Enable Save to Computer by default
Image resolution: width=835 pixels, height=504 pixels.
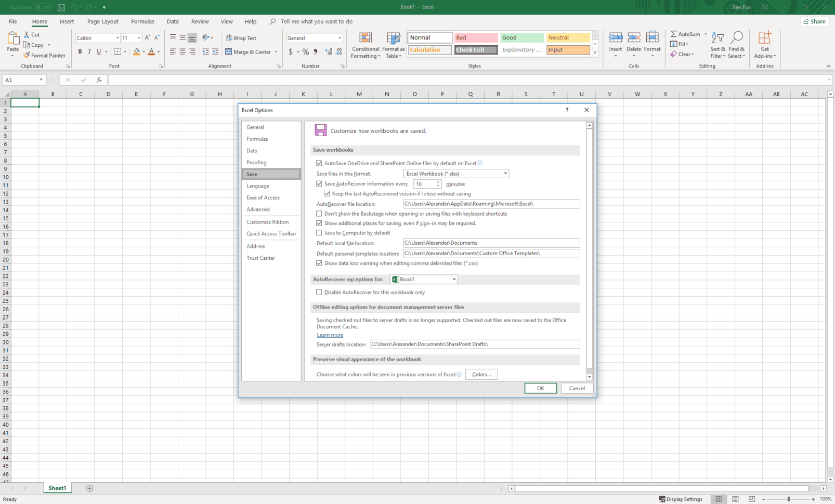point(319,233)
